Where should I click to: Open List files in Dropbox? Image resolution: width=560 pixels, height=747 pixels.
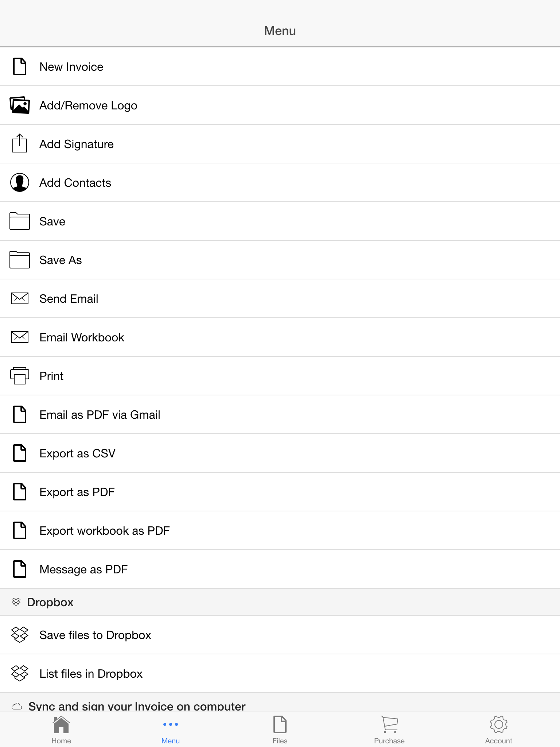coord(280,674)
